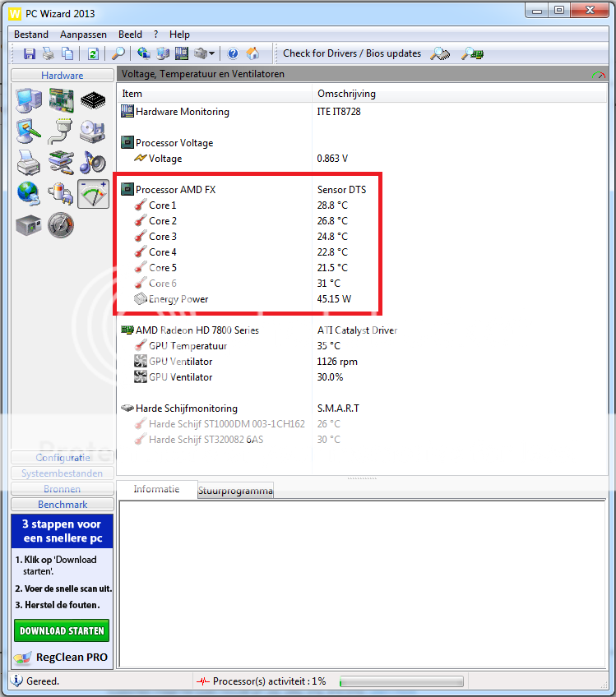Image resolution: width=616 pixels, height=697 pixels.
Task: Click Check for Drivers / Bios updates
Action: click(352, 53)
